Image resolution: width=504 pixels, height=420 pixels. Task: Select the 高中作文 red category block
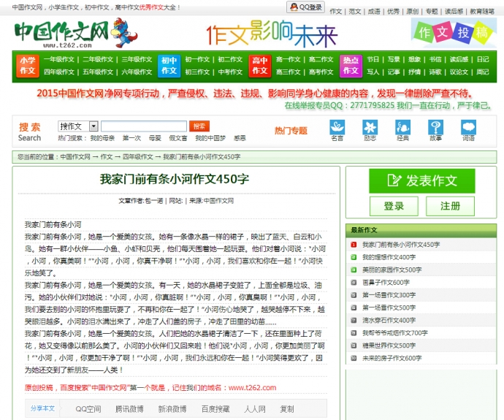(260, 66)
